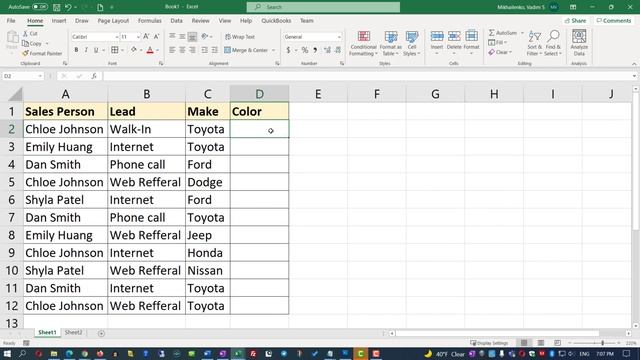Click the AutoSum sigma button
The image size is (640, 360).
[x=502, y=33]
